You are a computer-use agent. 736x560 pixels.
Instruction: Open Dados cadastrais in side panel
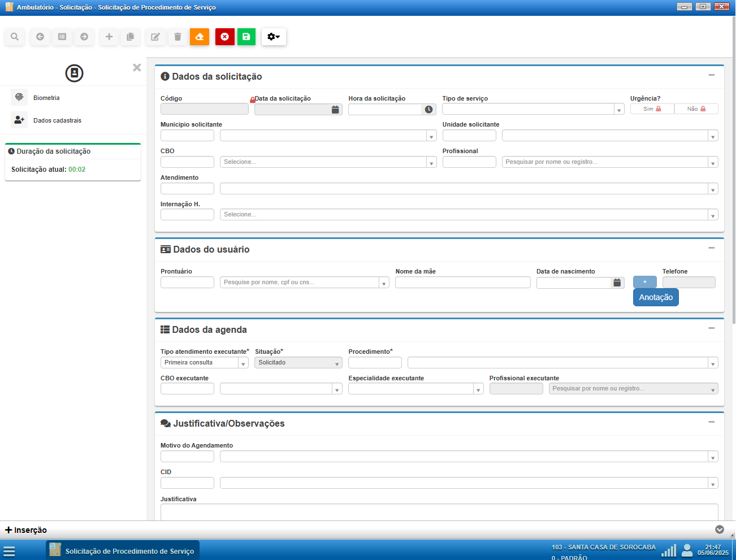click(x=57, y=120)
